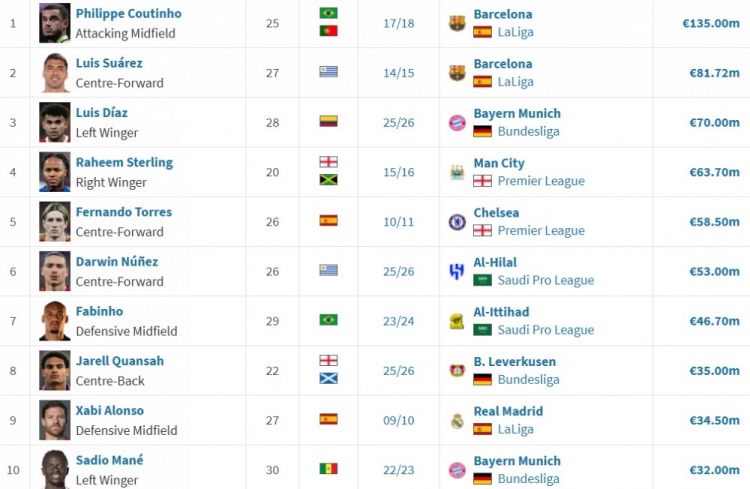Image resolution: width=750 pixels, height=489 pixels.
Task: Click the Barcelona crest next to Coutinho
Action: click(x=457, y=23)
